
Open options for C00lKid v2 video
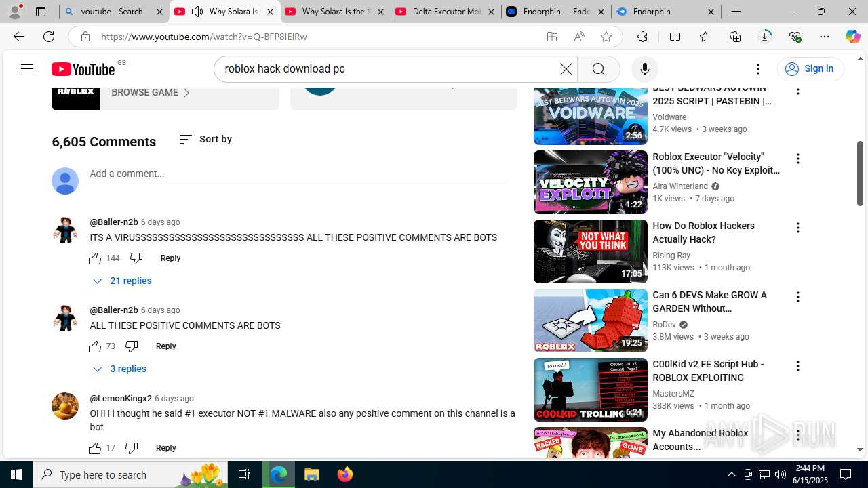[797, 366]
